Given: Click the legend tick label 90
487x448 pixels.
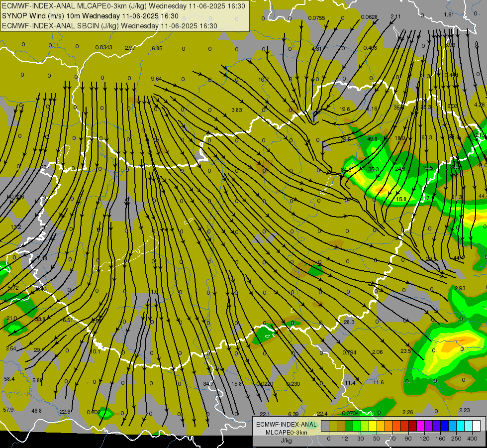Looking at the screenshot, I should [x=408, y=439].
